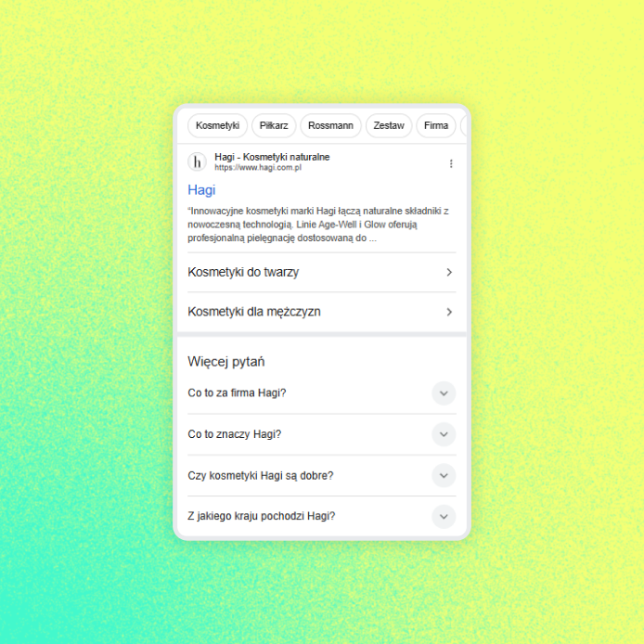This screenshot has height=644, width=644.
Task: Open the three-dot menu for the Hagi result
Action: [x=451, y=163]
